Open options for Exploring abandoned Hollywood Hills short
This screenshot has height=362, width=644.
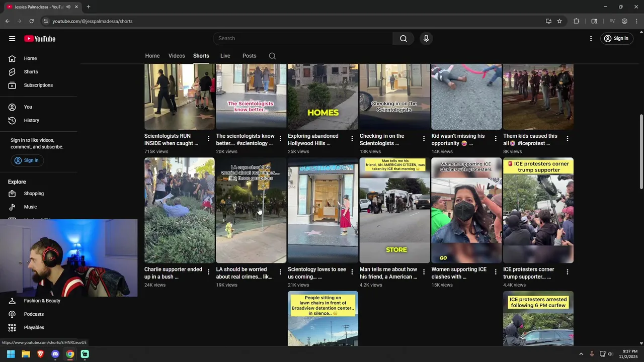[x=352, y=138]
